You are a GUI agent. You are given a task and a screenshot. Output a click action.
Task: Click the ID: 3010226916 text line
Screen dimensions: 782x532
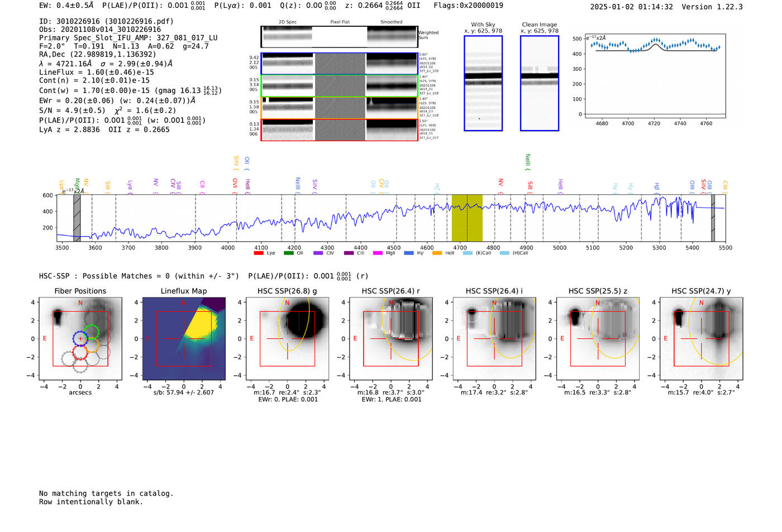(106, 21)
